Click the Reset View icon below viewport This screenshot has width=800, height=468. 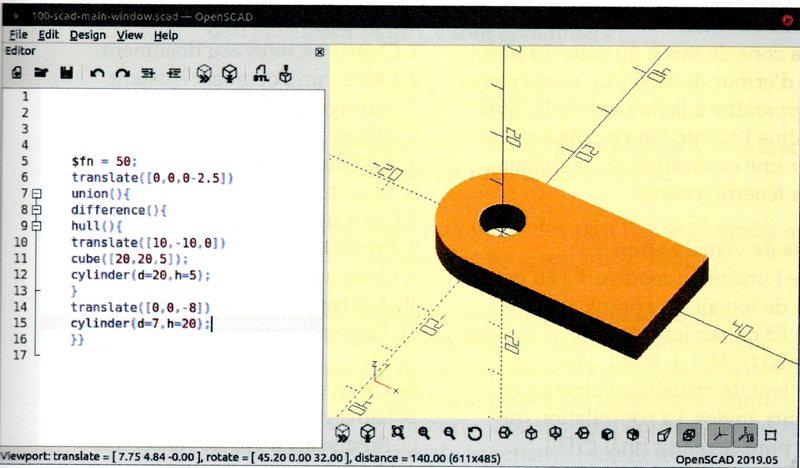[x=474, y=435]
